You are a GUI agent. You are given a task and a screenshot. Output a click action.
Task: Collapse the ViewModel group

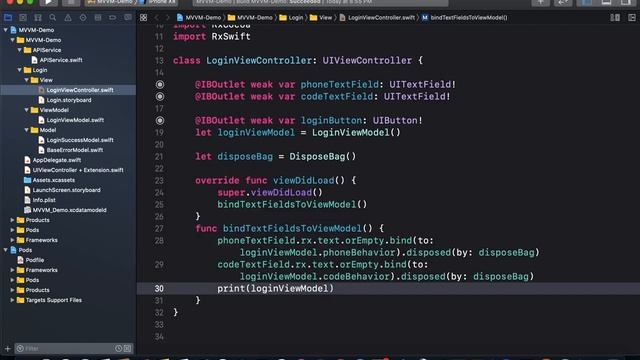(26, 110)
